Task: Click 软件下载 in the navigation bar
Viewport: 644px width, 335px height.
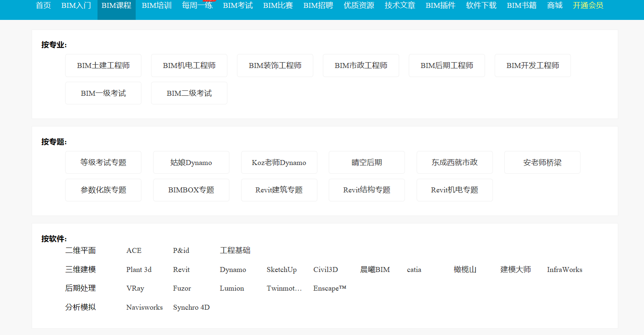Action: tap(481, 6)
